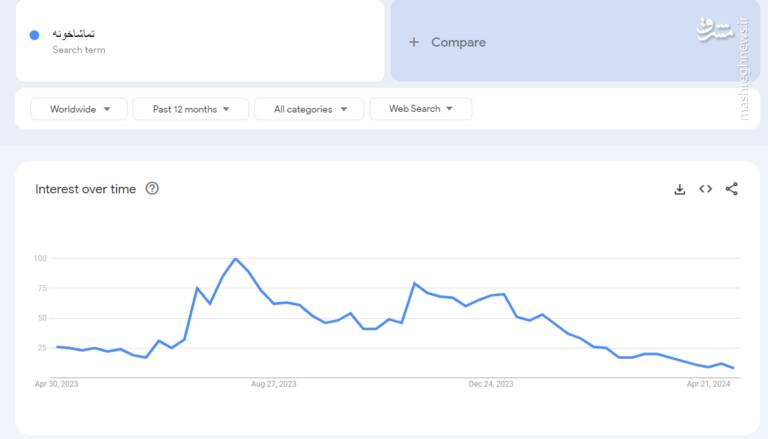This screenshot has height=439, width=768.
Task: Click the Dec 24, 2023 axis label
Action: pyautogui.click(x=491, y=384)
